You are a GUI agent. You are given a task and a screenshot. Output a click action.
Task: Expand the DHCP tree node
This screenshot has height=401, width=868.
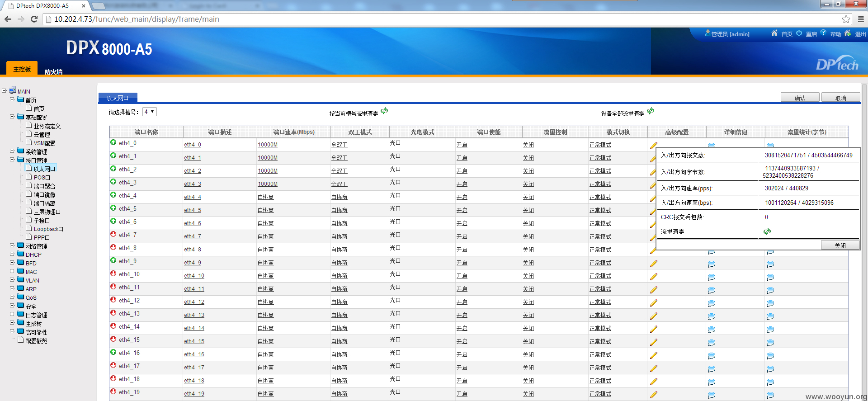[x=12, y=254]
